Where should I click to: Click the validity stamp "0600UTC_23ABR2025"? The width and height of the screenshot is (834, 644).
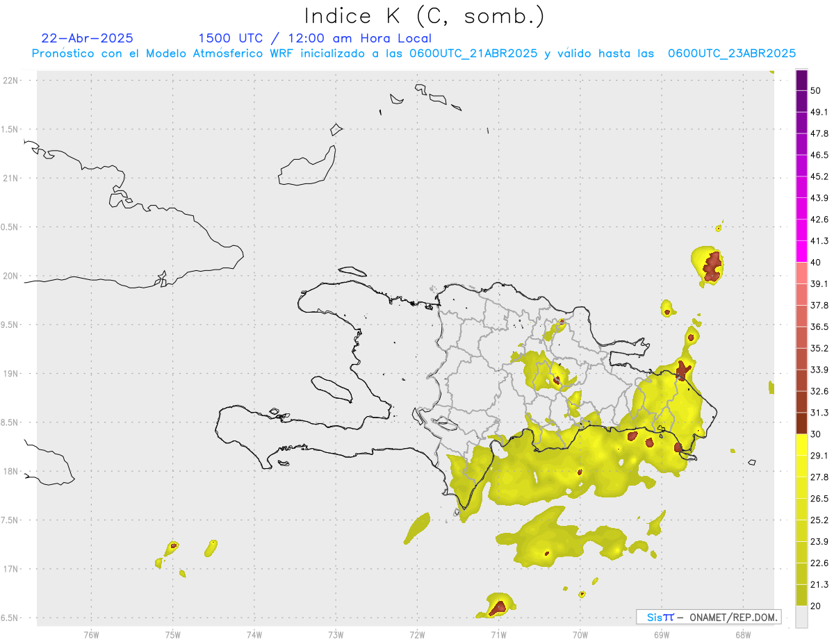(732, 53)
